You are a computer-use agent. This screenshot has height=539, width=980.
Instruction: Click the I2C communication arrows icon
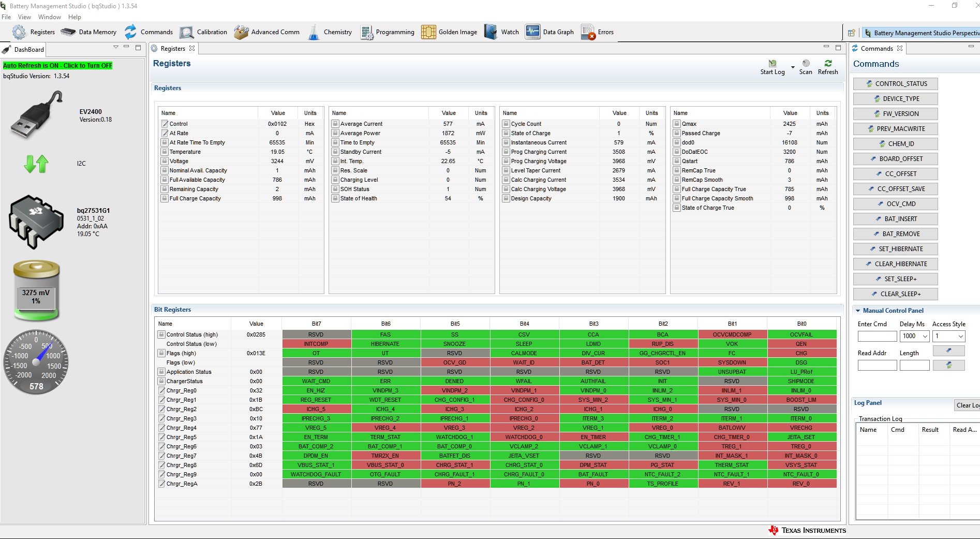point(36,164)
